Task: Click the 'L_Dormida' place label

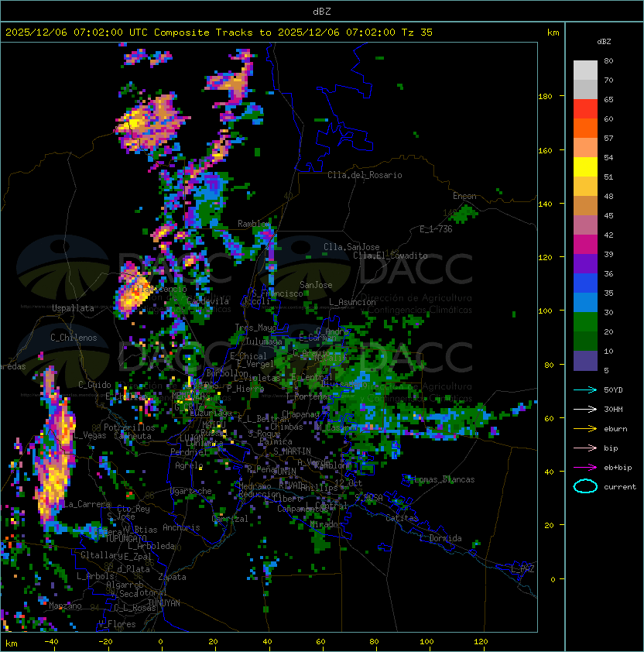Action: [440, 538]
